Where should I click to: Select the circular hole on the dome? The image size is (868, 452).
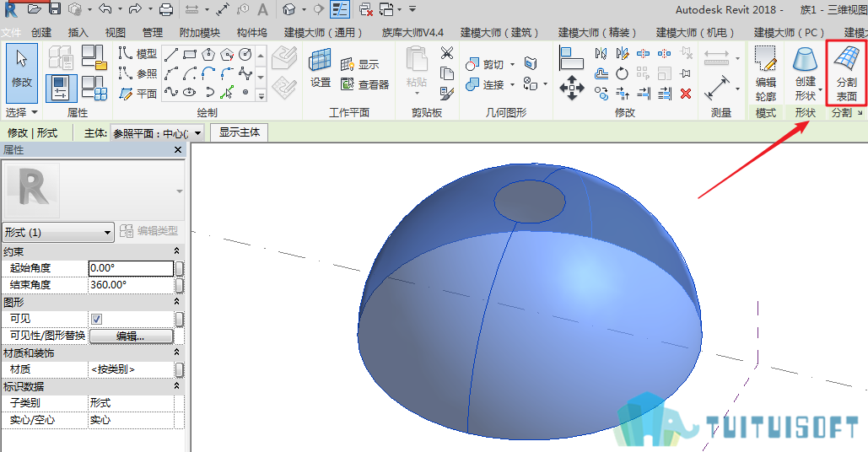coord(530,201)
